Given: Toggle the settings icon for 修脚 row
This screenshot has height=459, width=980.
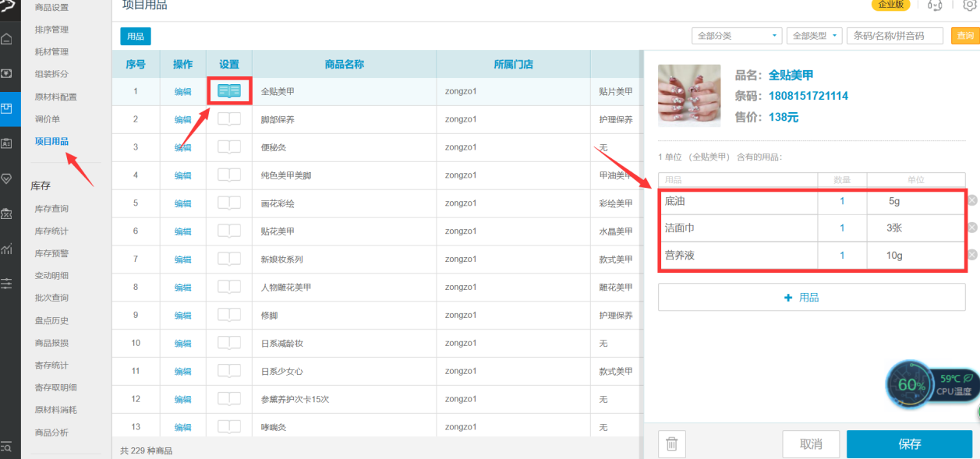Looking at the screenshot, I should click(229, 315).
